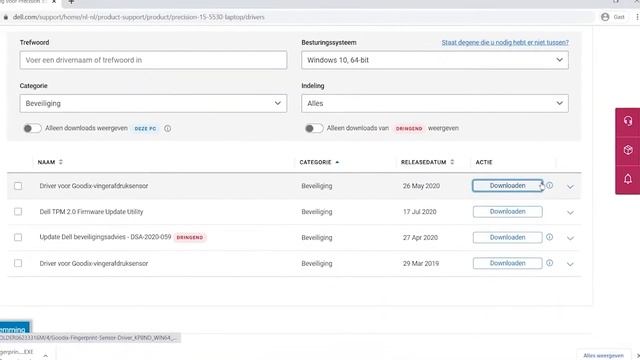The image size is (640, 360).
Task: Show info for Goodix driver dated 29 Mar 2019
Action: [x=549, y=263]
